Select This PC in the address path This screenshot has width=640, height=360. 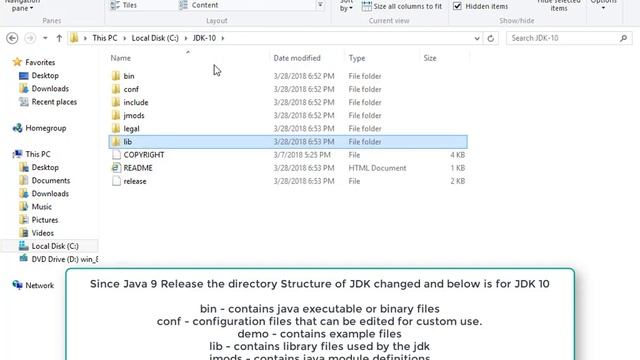(105, 38)
